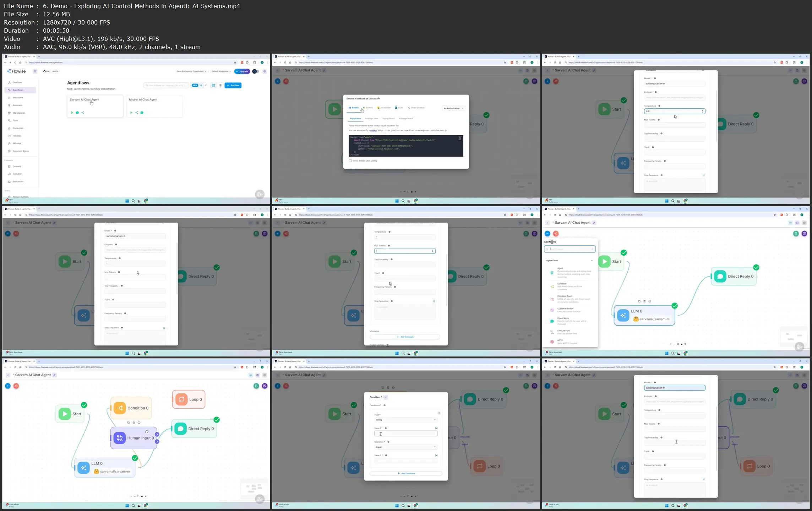Click the hamburger menu icon beside Flowise logo

35,71
